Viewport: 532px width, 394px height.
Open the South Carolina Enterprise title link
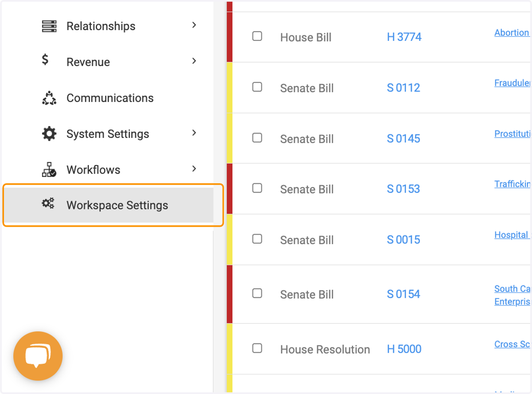click(x=513, y=295)
